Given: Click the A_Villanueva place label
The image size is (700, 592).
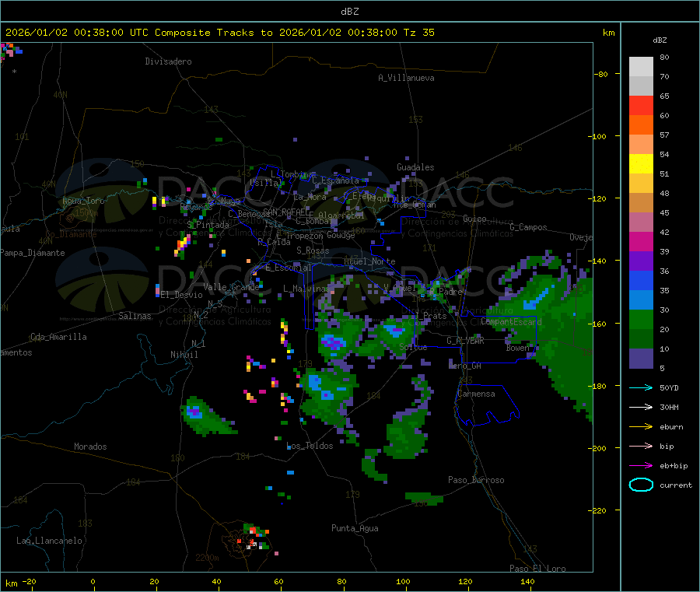Looking at the screenshot, I should pyautogui.click(x=406, y=78).
